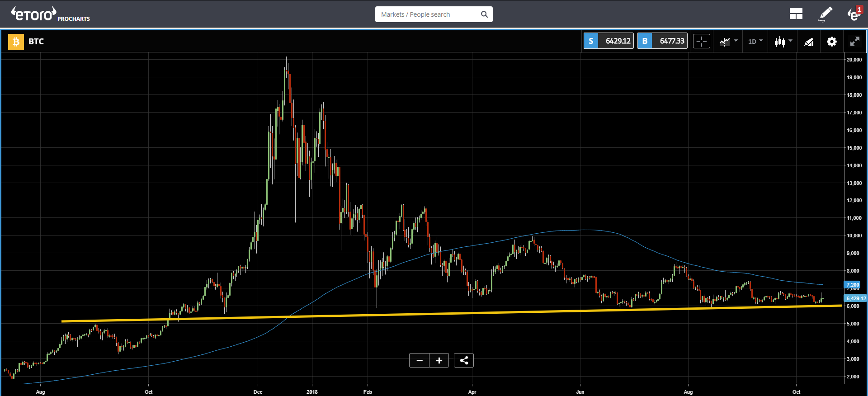Click the Bitcoin BTC symbol icon
The width and height of the screenshot is (868, 396).
(x=16, y=42)
